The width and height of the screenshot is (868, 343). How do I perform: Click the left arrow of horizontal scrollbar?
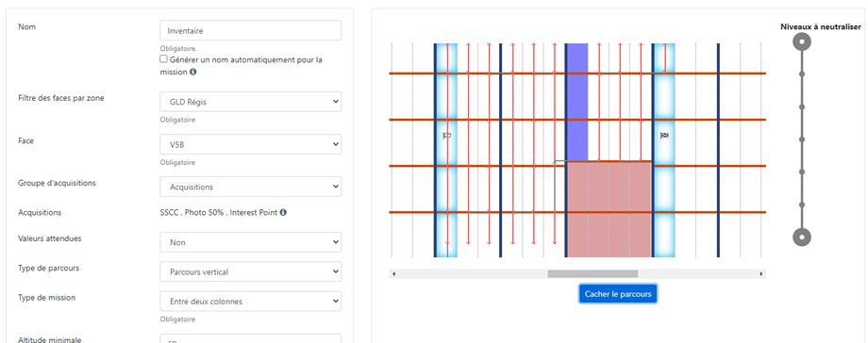click(x=393, y=274)
